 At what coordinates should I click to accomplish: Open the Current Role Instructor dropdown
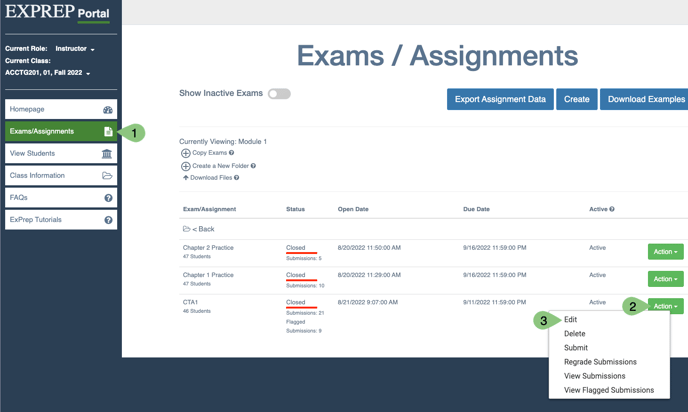[x=75, y=49]
